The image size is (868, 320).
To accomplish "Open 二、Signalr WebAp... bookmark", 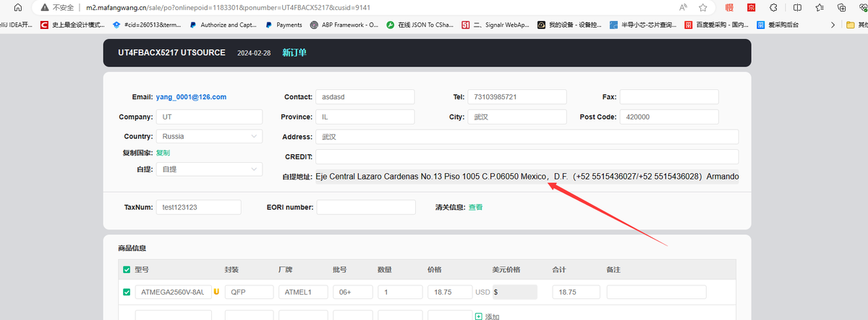I will [495, 24].
